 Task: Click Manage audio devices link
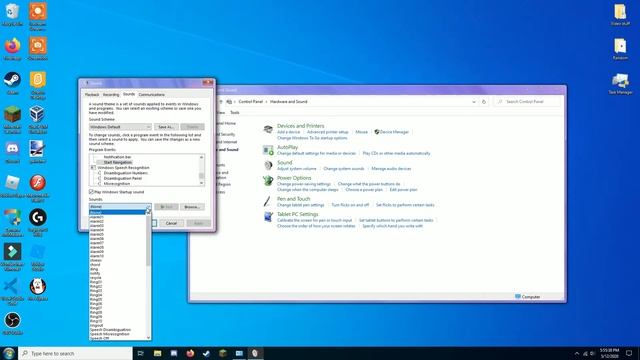point(391,169)
